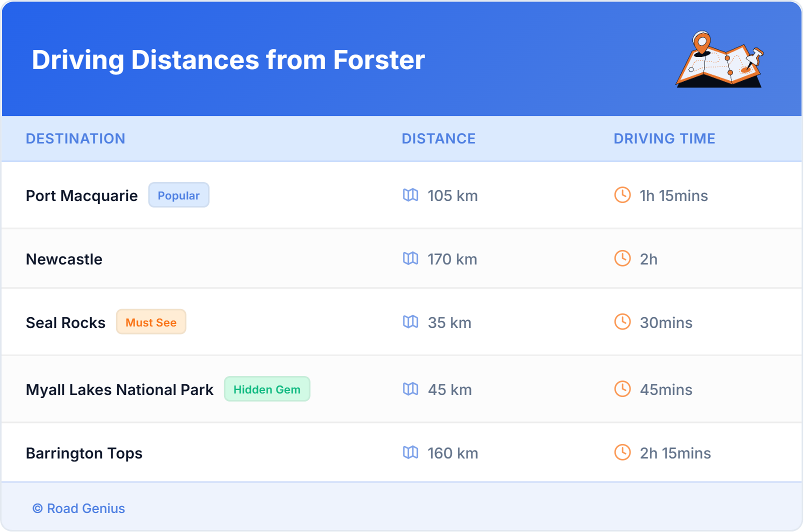Click the map icon beside 170 km
This screenshot has width=804, height=532.
[410, 258]
